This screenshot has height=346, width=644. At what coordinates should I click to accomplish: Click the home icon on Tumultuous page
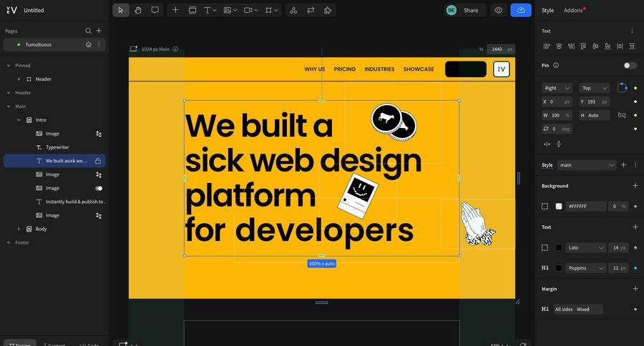tap(88, 44)
